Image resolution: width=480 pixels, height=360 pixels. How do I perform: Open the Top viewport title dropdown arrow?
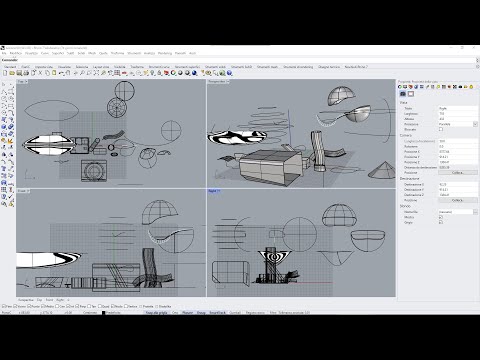pyautogui.click(x=27, y=81)
